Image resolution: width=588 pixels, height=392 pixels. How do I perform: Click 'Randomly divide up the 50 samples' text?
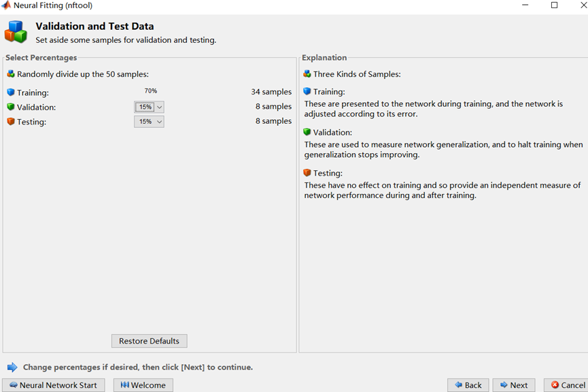pyautogui.click(x=83, y=74)
